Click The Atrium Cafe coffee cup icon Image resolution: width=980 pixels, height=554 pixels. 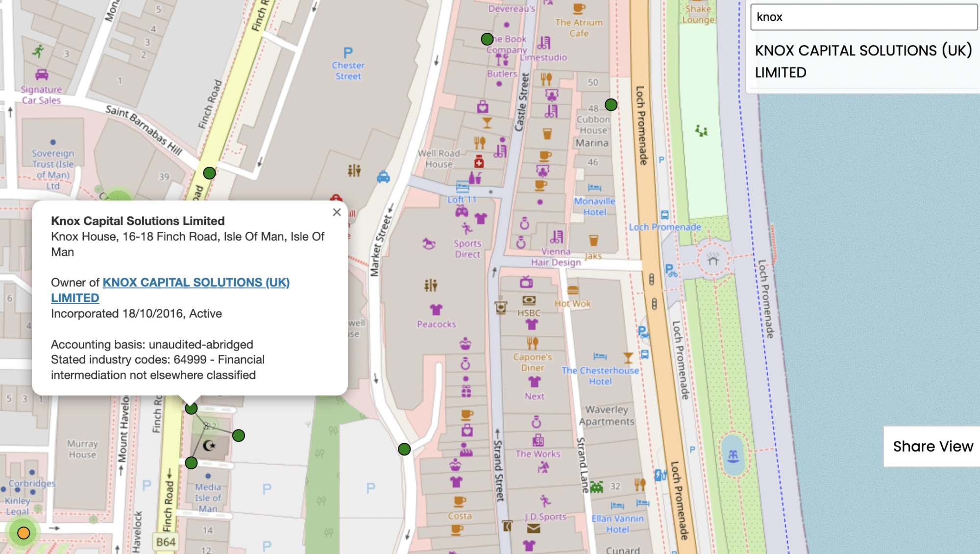click(579, 8)
